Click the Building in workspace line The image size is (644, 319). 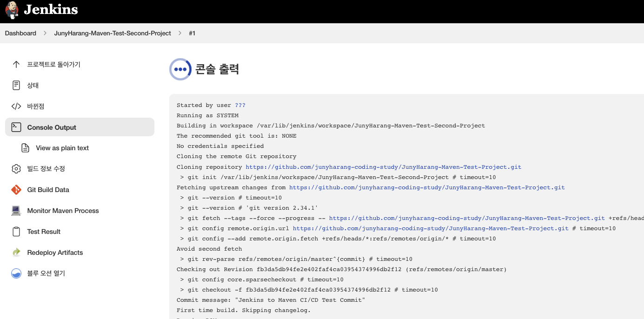(x=331, y=126)
